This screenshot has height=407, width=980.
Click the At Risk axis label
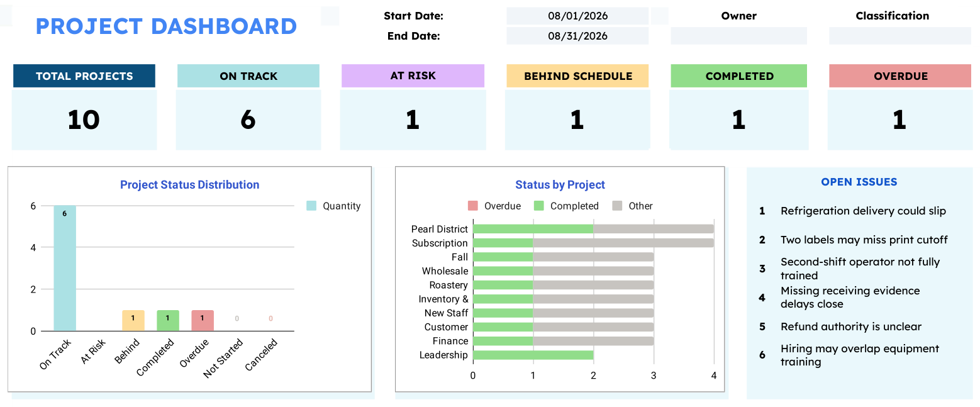(93, 352)
